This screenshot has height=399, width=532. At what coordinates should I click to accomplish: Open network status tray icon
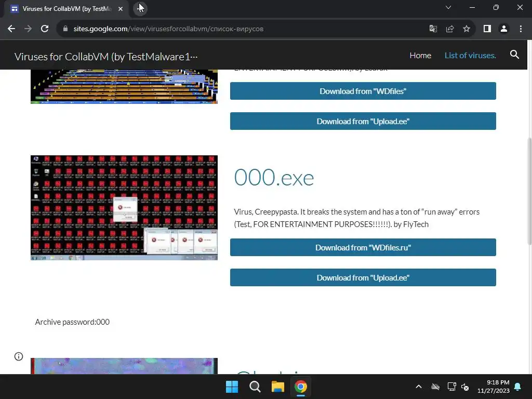click(x=451, y=387)
